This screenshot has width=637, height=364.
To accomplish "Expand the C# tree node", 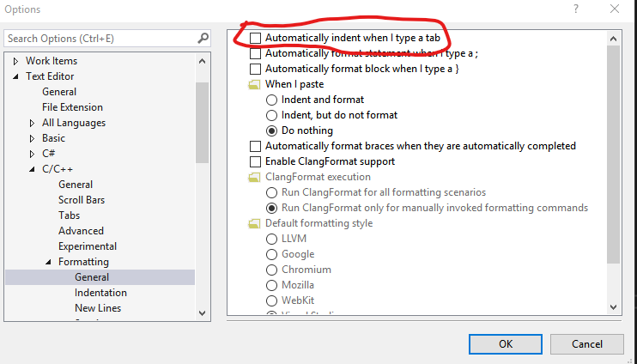I will coord(33,154).
